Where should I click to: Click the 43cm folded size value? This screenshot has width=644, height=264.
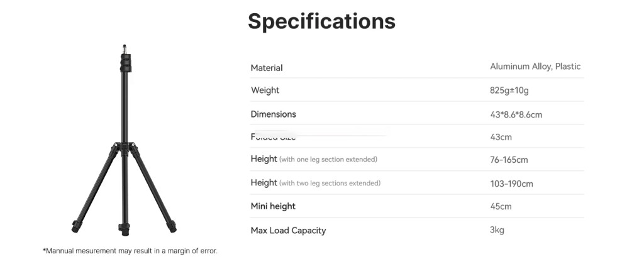[501, 137]
